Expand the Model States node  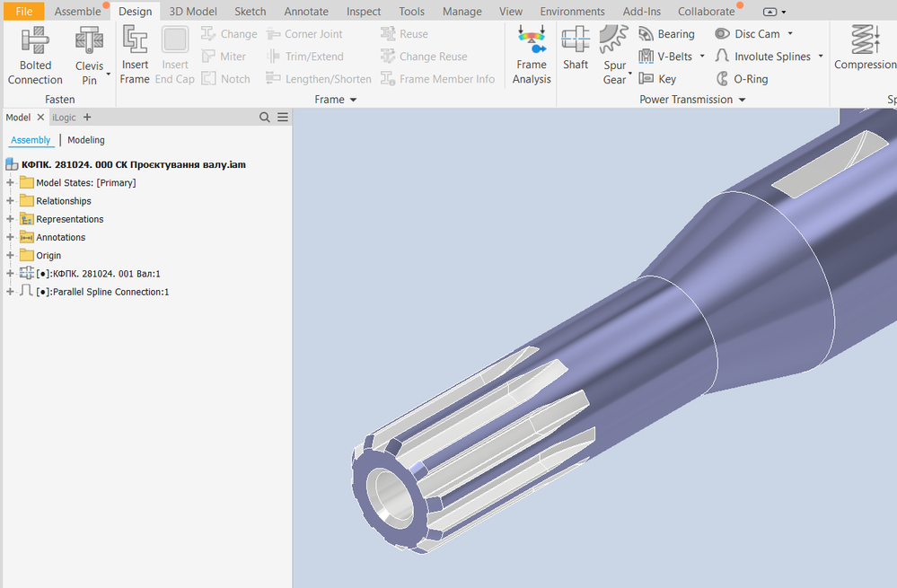tap(10, 182)
